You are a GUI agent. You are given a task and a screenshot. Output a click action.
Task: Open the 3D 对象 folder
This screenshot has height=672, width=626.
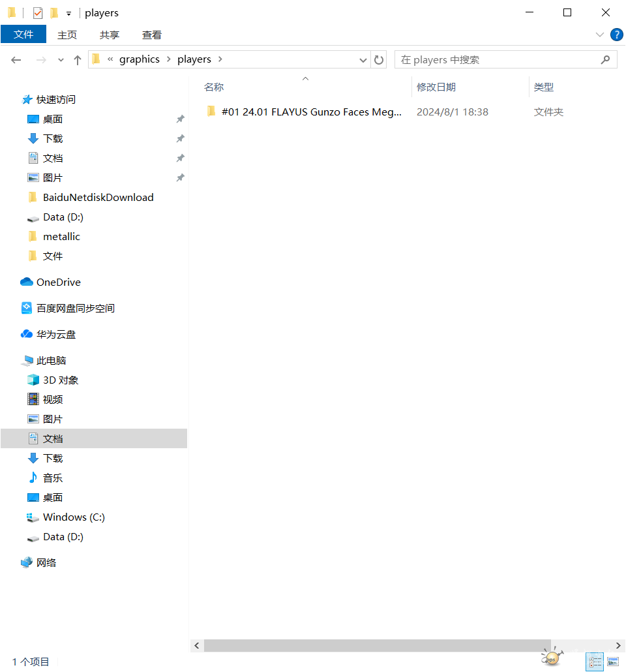pyautogui.click(x=60, y=380)
